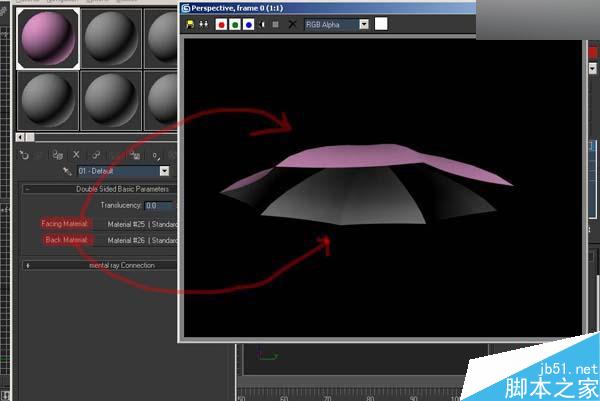
Task: Click the sample slots scroll left arrow
Action: click(x=20, y=137)
